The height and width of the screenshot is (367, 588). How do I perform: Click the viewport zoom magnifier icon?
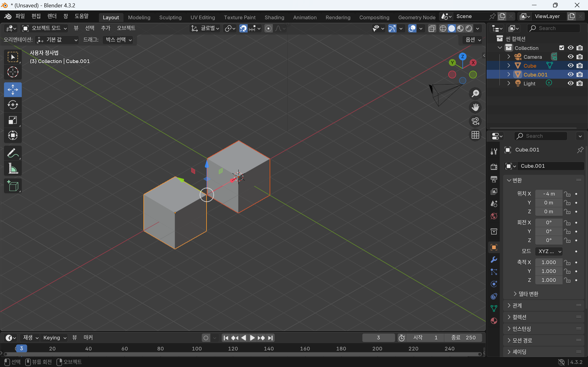[x=475, y=93]
